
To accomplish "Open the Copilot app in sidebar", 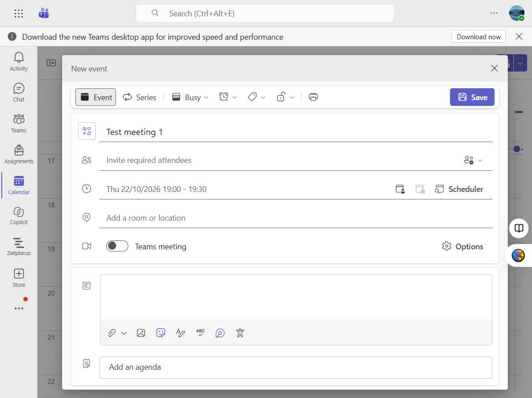I will coord(19,216).
